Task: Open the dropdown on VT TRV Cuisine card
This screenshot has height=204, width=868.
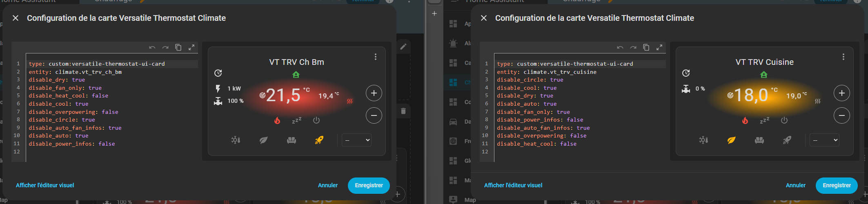Action: 825,140
